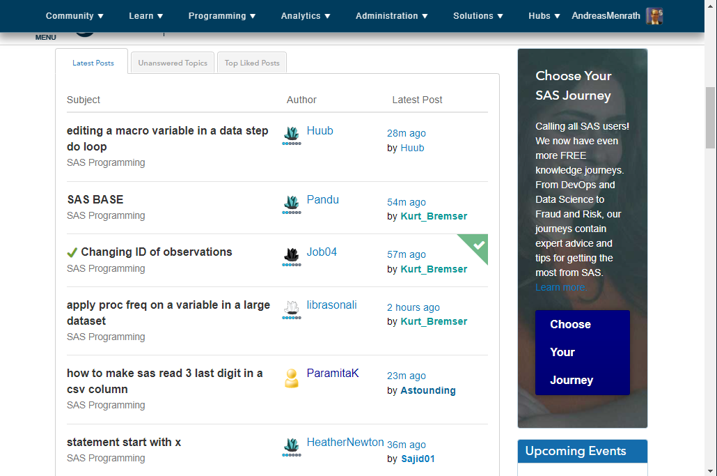Go to latest post from 36m ago
Image resolution: width=717 pixels, height=476 pixels.
(406, 444)
